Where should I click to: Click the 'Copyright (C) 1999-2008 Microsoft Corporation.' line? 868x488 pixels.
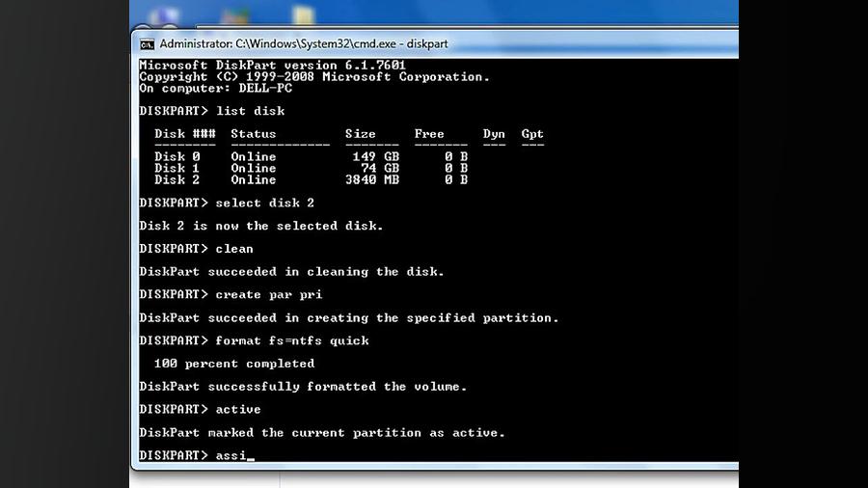314,77
